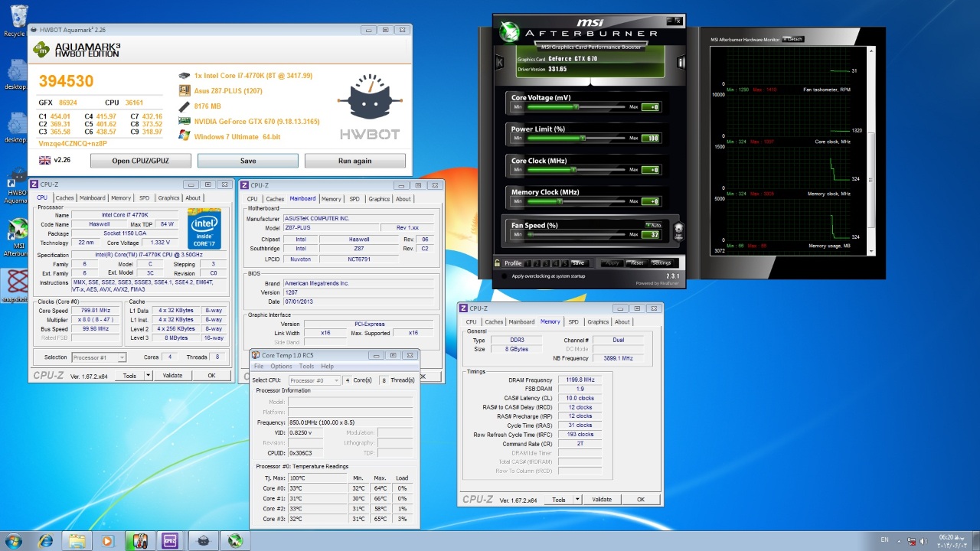Click Hardware Monitor vertical scrollbar
This screenshot has width=980, height=551.
pos(871,150)
